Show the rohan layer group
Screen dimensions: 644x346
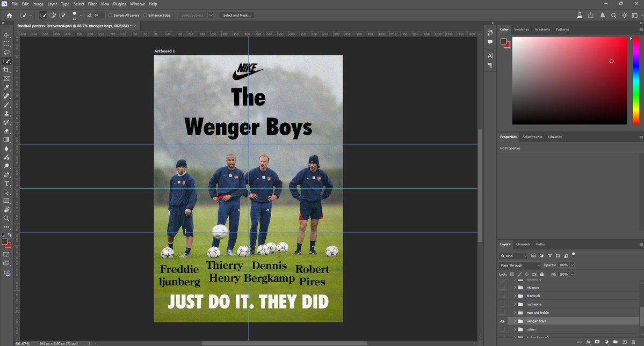tap(502, 329)
